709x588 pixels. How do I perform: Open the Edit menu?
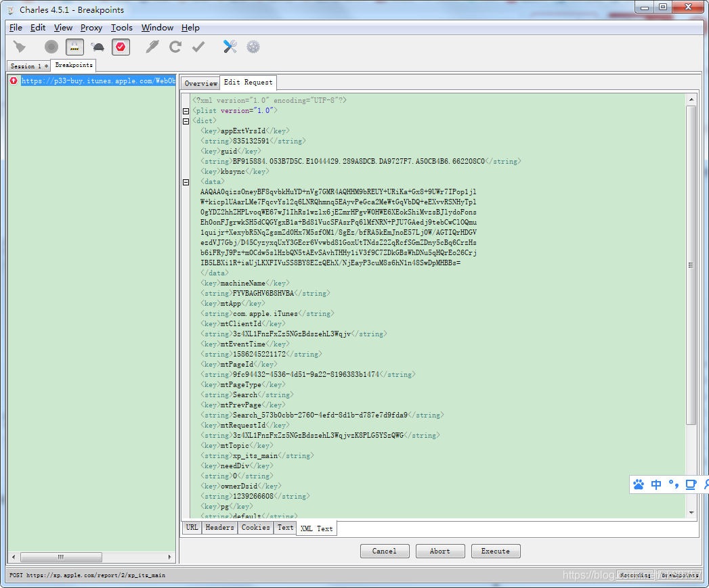(38, 28)
